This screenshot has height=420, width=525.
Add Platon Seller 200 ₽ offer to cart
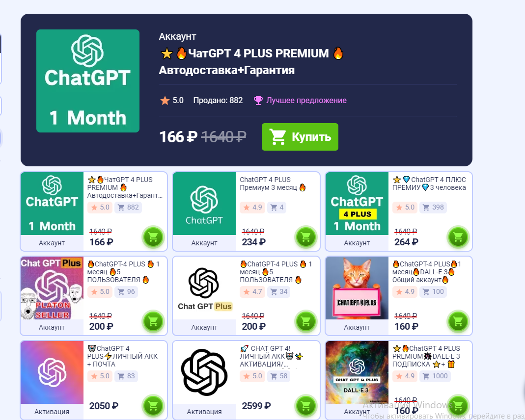[153, 321]
